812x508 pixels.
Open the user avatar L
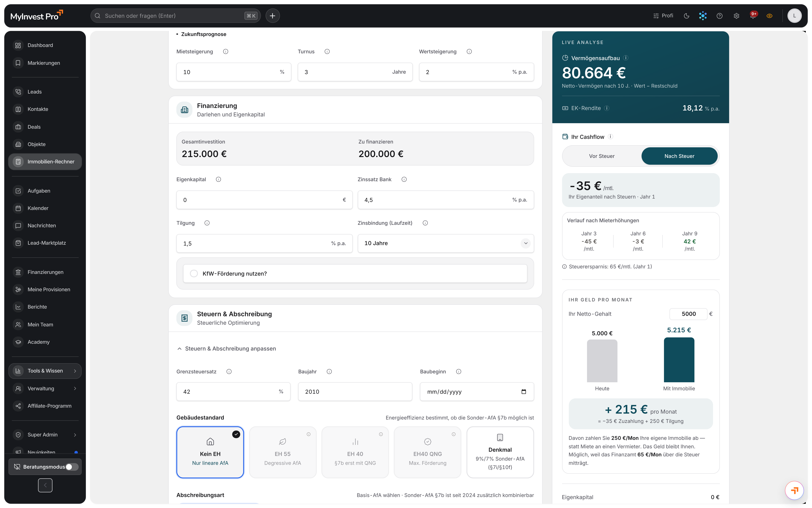[x=794, y=16]
